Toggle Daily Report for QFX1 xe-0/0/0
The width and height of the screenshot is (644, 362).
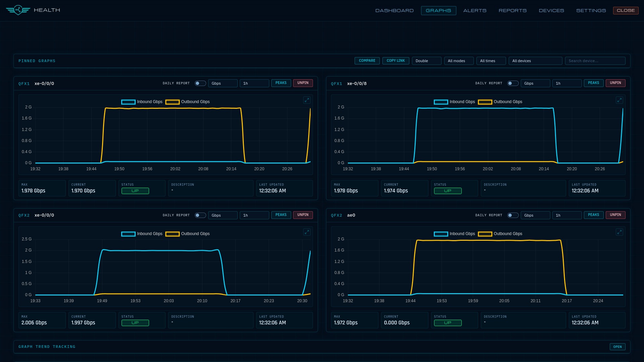[200, 83]
